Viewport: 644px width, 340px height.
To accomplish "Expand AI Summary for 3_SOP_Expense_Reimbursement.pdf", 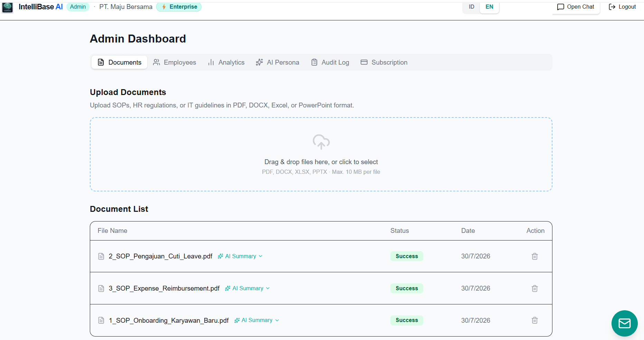I will [247, 288].
